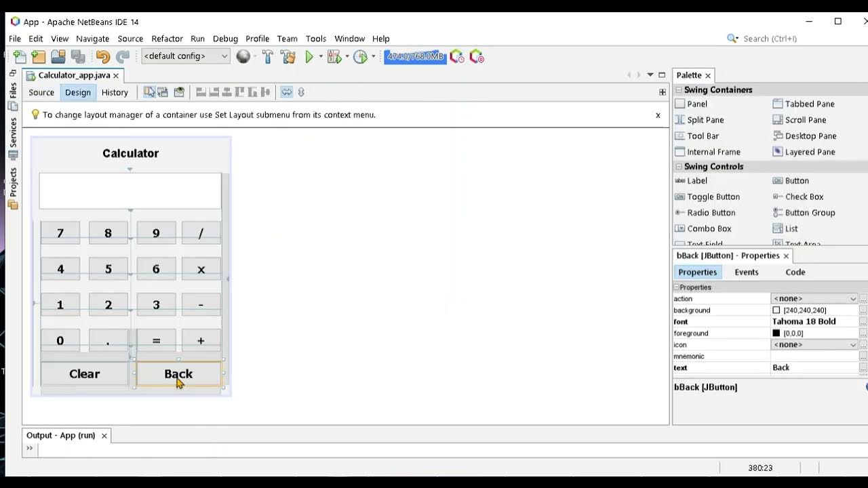Select the equals button in calculator design

click(156, 340)
